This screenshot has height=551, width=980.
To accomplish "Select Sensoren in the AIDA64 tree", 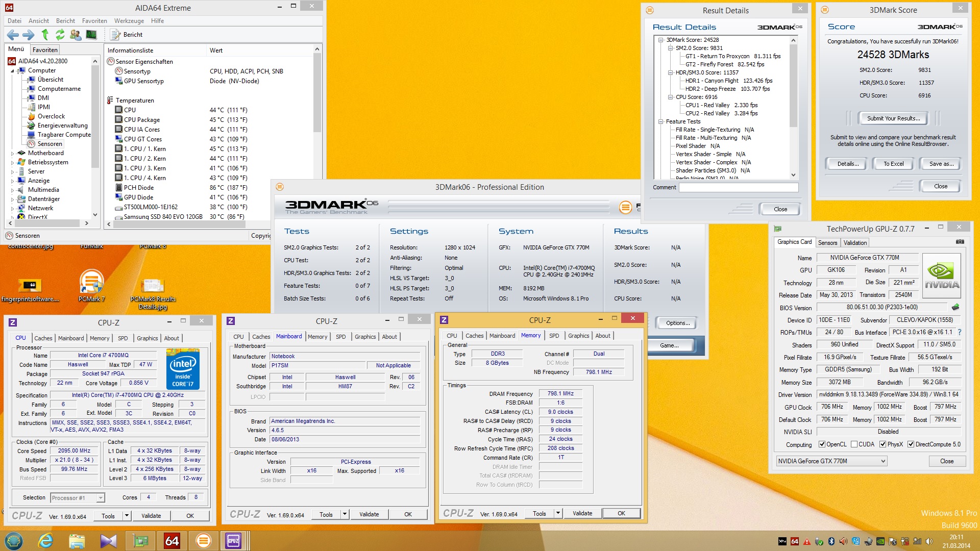I will (x=50, y=144).
